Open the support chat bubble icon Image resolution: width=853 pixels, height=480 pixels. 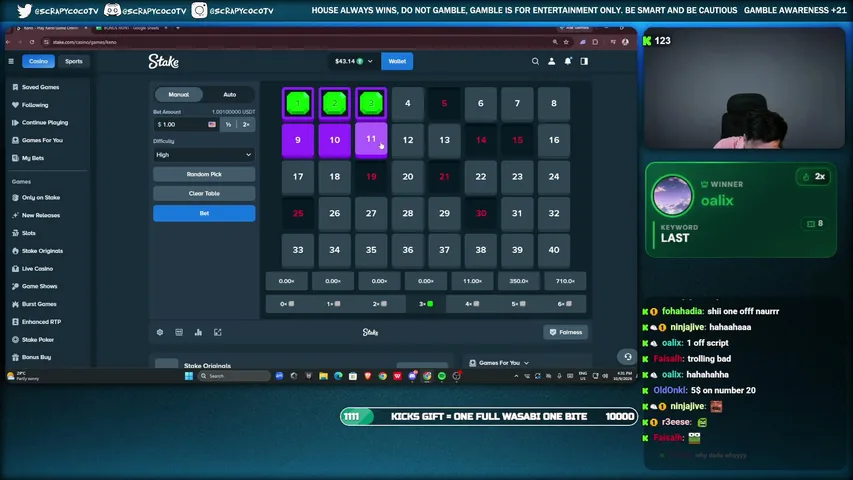point(628,357)
